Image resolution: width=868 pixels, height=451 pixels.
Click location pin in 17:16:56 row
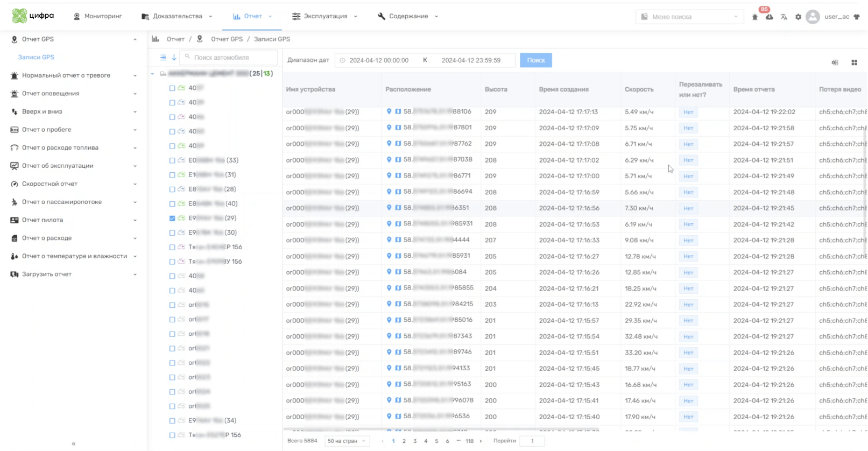[x=389, y=208]
